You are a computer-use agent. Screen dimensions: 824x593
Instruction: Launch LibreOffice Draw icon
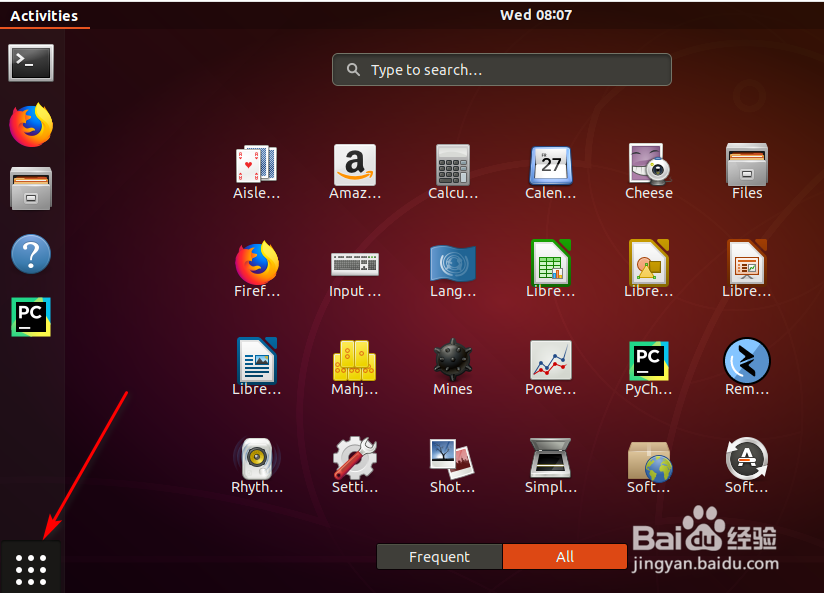(649, 269)
